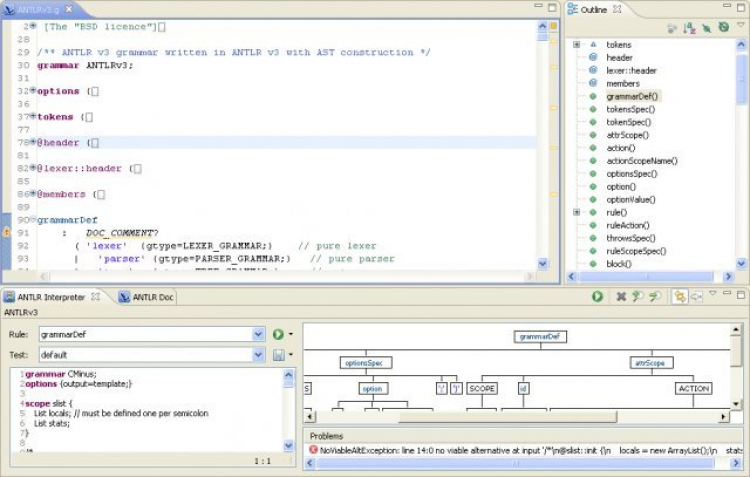Click the first icon in the Outline toolbar
Image resolution: width=750 pixels, height=477 pixels.
point(673,28)
